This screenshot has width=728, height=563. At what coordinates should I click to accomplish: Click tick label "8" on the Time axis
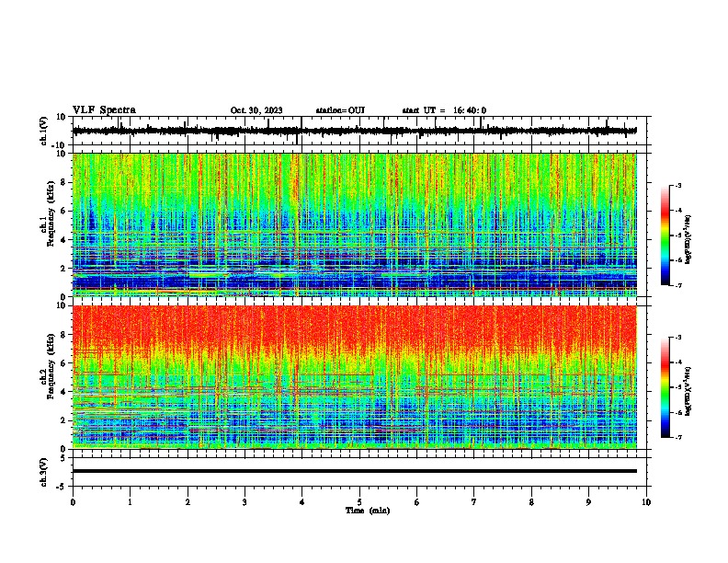531,502
